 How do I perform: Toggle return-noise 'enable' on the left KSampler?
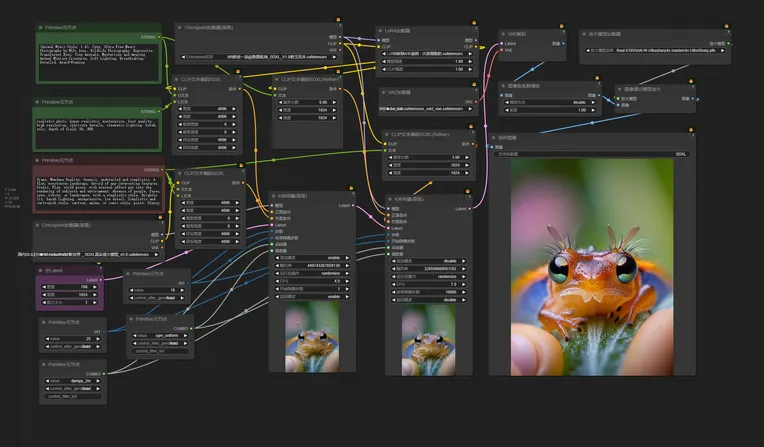point(312,297)
